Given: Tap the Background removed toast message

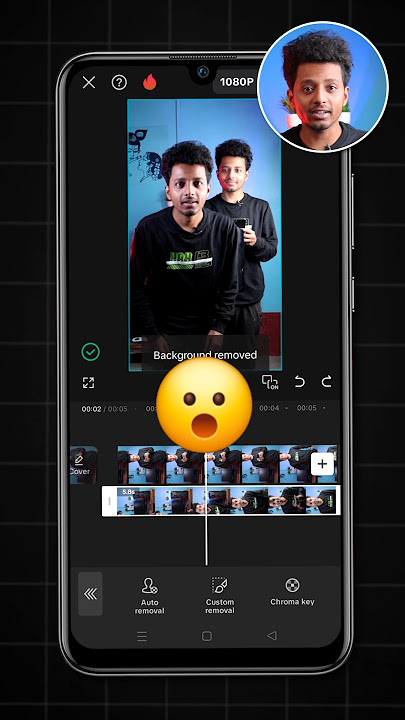Looking at the screenshot, I should pyautogui.click(x=205, y=355).
